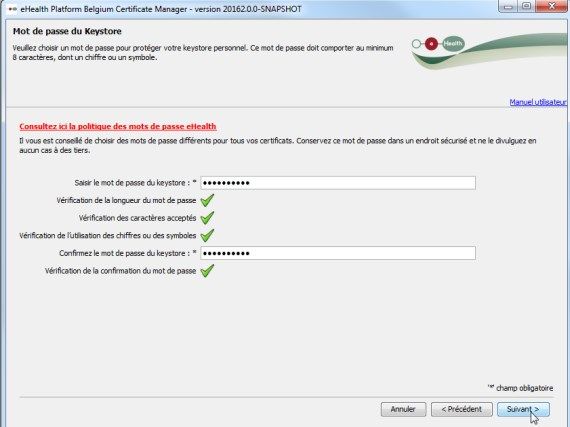Screen dimensions: 570x427
Task: Click the accepted characters check mark
Action: [x=207, y=218]
